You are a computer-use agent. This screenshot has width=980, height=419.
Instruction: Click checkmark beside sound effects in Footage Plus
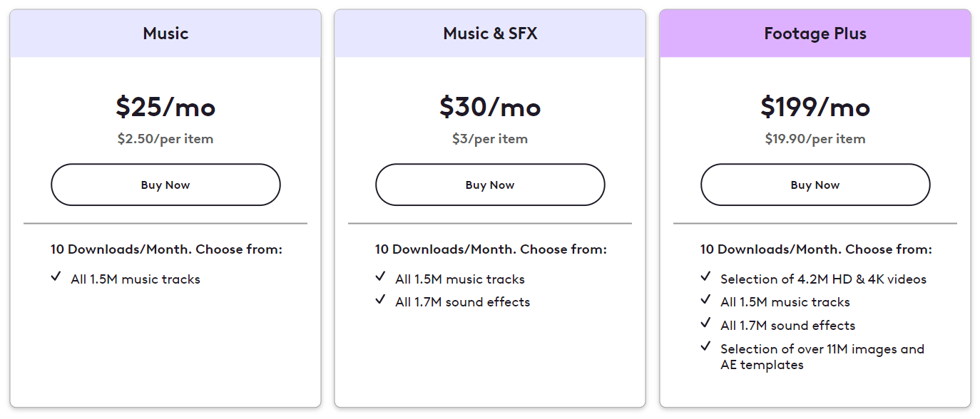[x=705, y=323]
